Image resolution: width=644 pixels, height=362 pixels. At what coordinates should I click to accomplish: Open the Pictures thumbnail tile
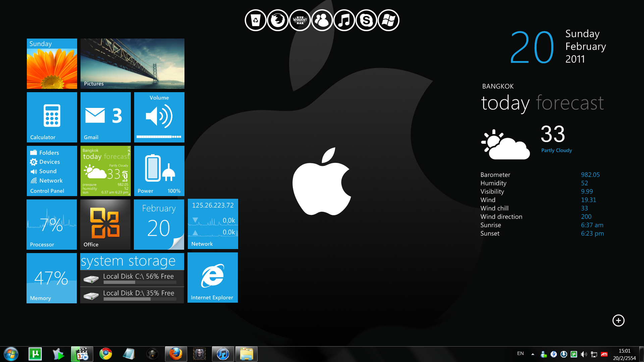coord(132,64)
